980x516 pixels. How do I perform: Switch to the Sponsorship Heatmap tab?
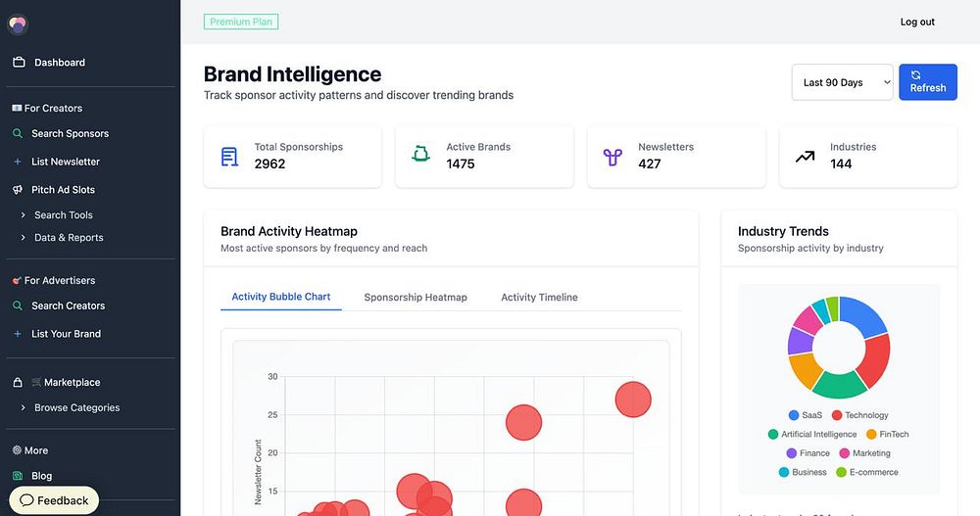click(x=416, y=298)
